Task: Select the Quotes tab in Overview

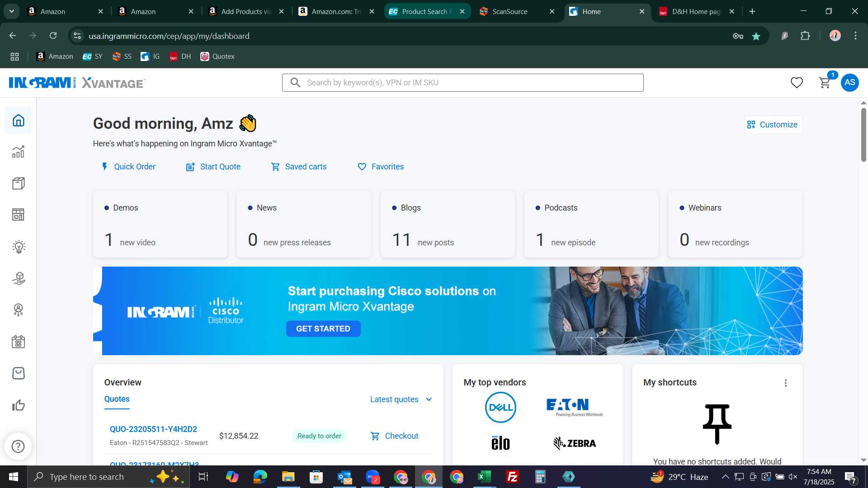Action: (117, 399)
